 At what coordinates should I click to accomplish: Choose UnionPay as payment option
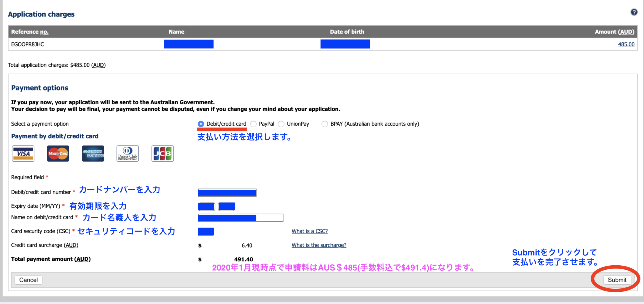pos(281,124)
